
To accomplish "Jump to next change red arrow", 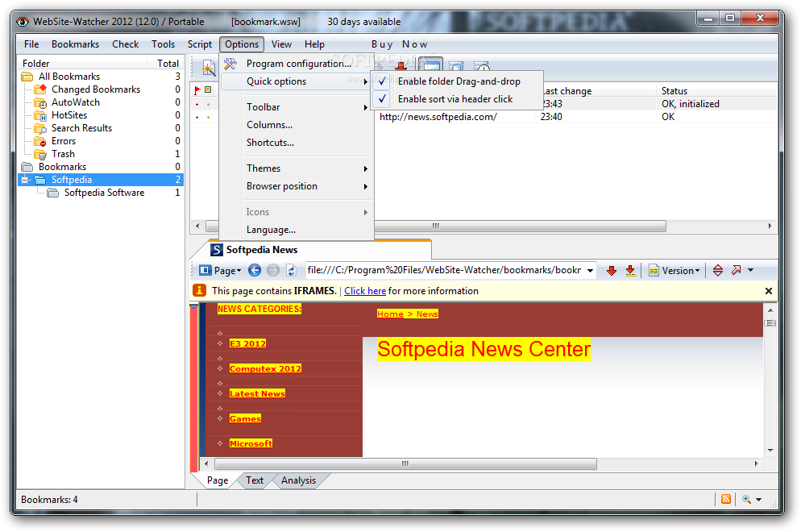I will click(612, 270).
